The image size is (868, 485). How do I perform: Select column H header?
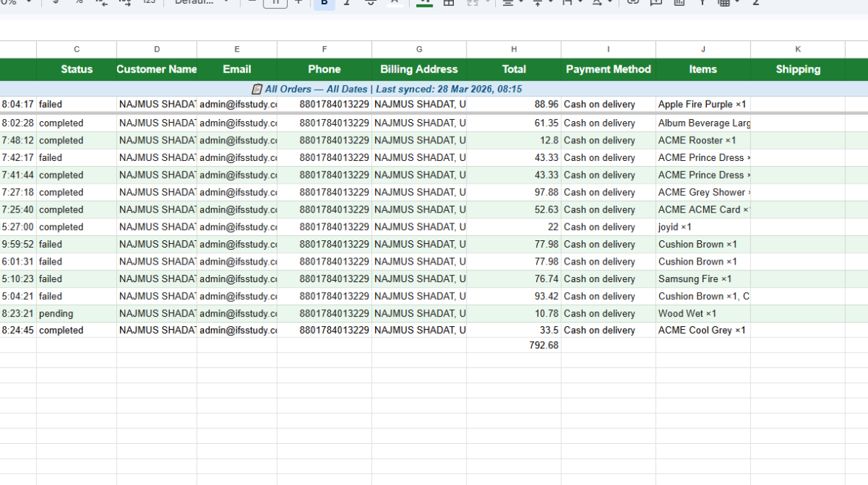tap(513, 49)
